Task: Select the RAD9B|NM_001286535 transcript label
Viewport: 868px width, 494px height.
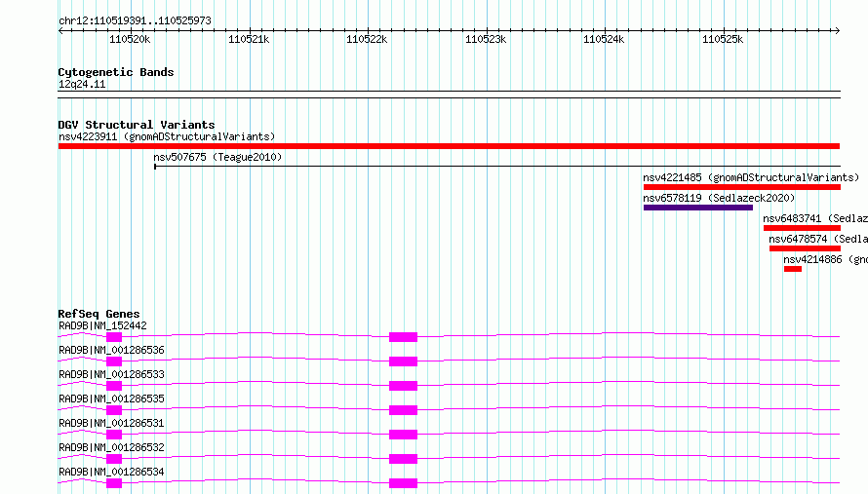Action: click(x=111, y=399)
